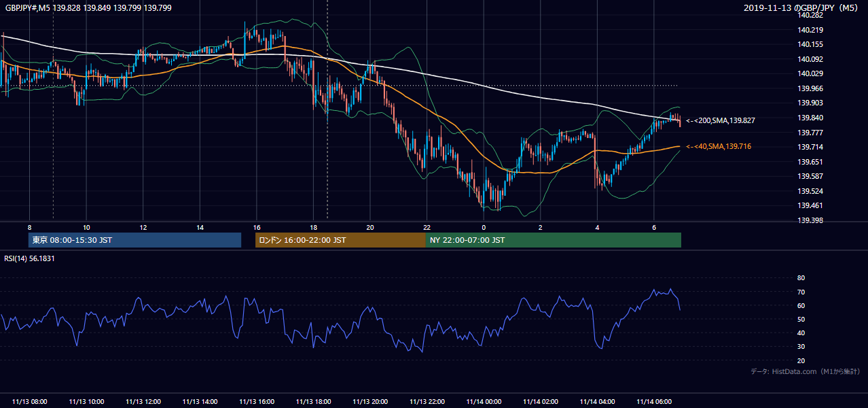Viewport: 868px width, 408px height.
Task: Click price level 139.840 on the axis
Action: coord(809,118)
